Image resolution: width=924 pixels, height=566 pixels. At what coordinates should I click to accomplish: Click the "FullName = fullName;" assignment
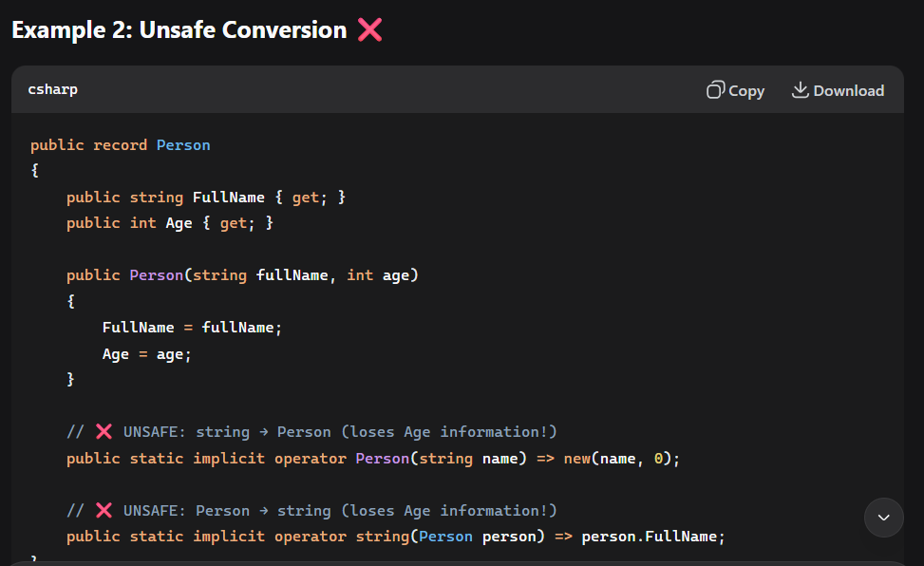(x=193, y=328)
